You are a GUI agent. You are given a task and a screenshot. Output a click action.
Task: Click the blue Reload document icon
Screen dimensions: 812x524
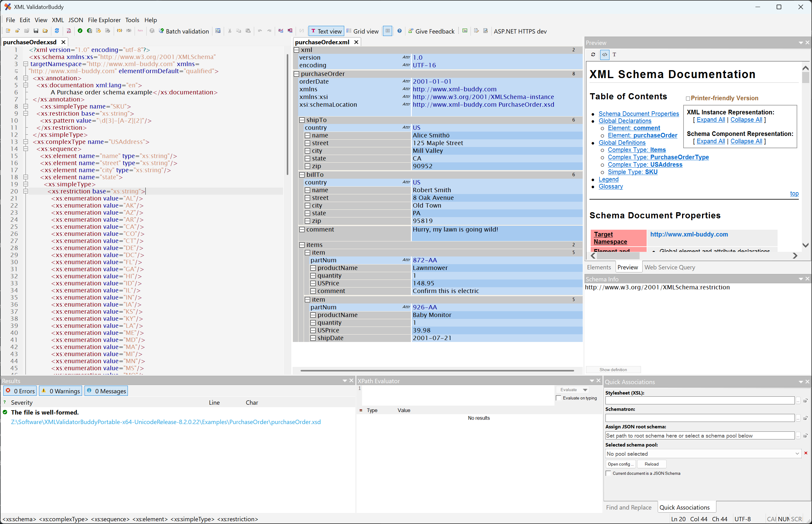pos(57,31)
